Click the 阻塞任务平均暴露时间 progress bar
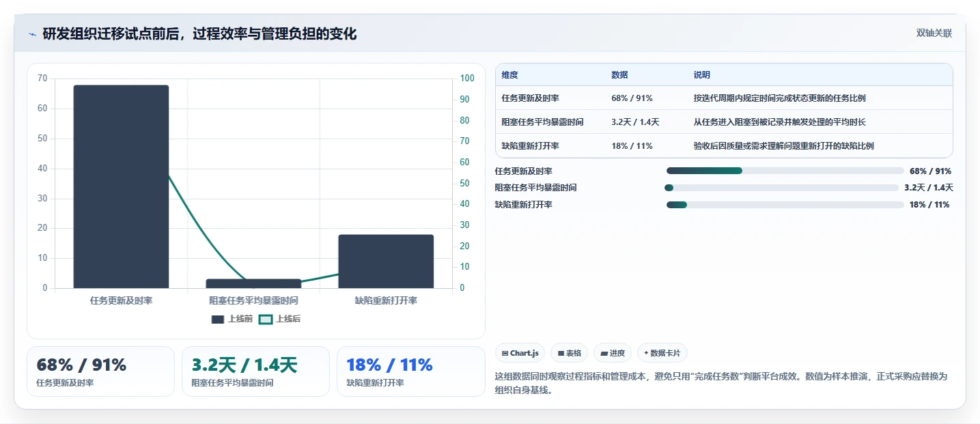The height and width of the screenshot is (424, 980). 781,188
